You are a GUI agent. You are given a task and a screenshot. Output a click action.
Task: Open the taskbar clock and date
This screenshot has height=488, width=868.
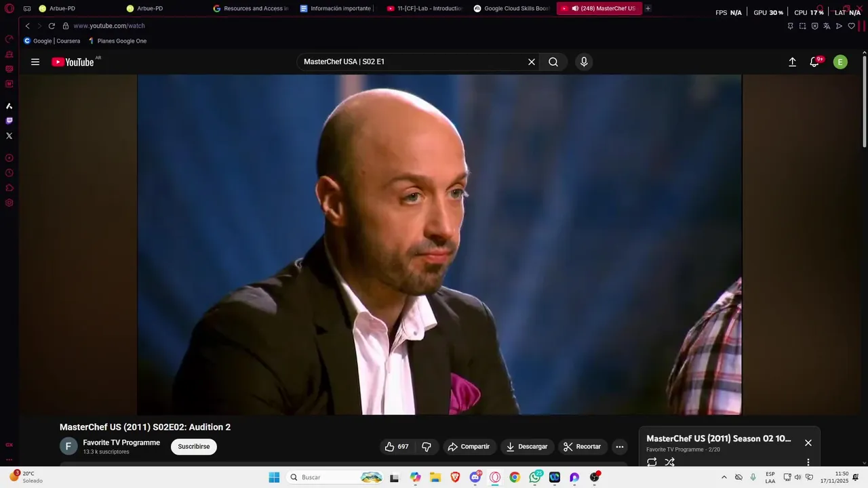pos(834,477)
